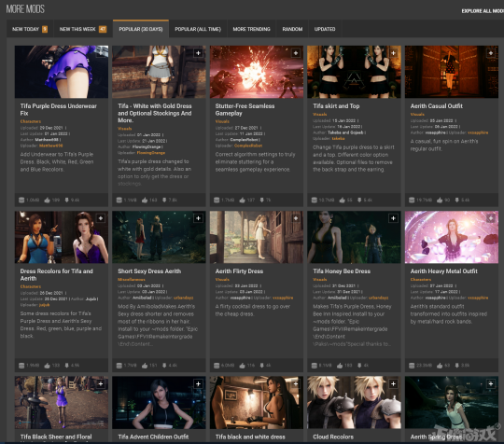
Task: Open the Aerith Casual Outfit mod title
Action: coord(437,106)
